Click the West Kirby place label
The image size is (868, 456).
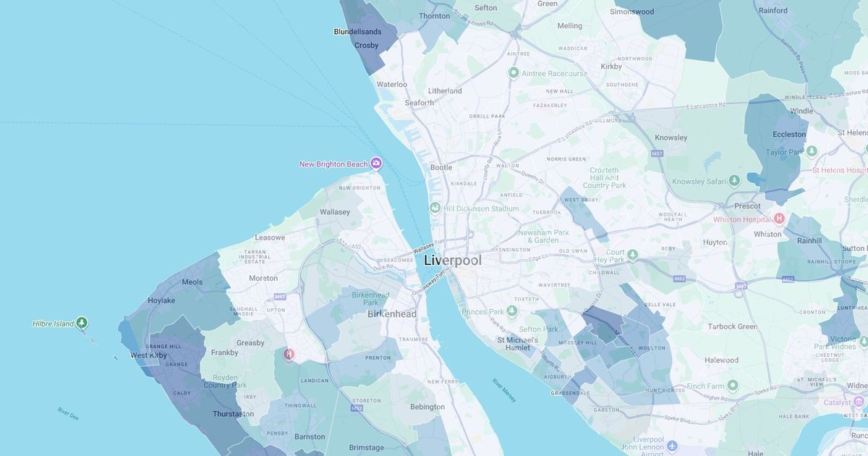coord(148,355)
